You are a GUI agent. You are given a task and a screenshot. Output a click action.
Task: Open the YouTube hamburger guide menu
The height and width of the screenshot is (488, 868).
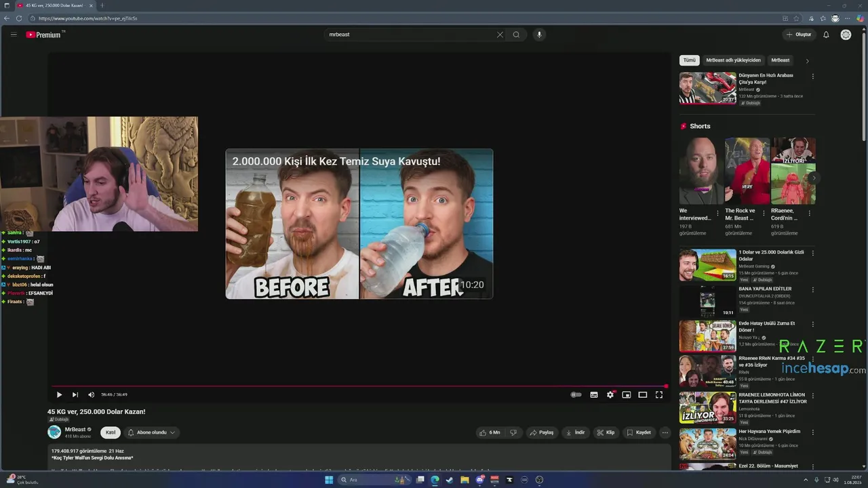tap(14, 35)
